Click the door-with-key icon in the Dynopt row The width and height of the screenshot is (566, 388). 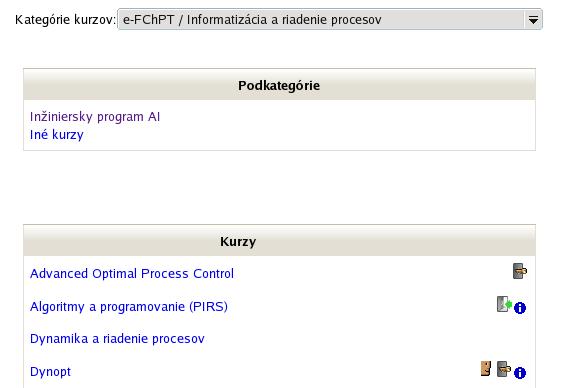(x=504, y=369)
